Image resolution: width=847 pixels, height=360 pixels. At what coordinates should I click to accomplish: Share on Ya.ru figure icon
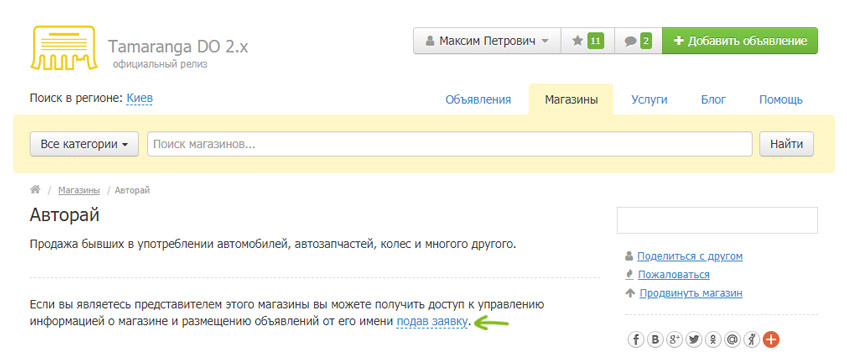click(751, 339)
